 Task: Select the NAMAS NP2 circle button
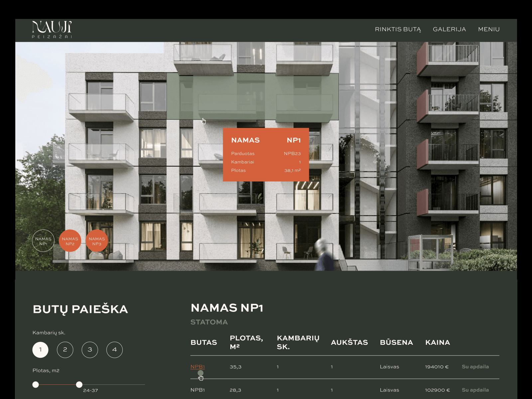[x=70, y=241]
